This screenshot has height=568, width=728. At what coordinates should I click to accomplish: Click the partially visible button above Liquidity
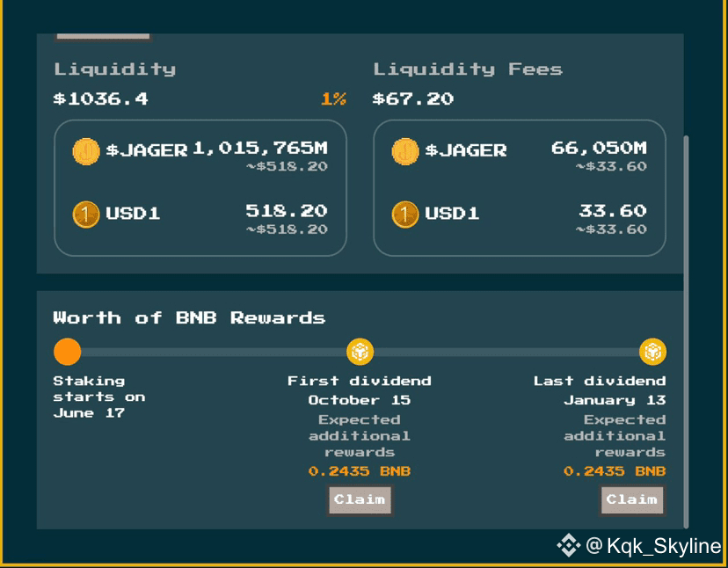(x=103, y=36)
